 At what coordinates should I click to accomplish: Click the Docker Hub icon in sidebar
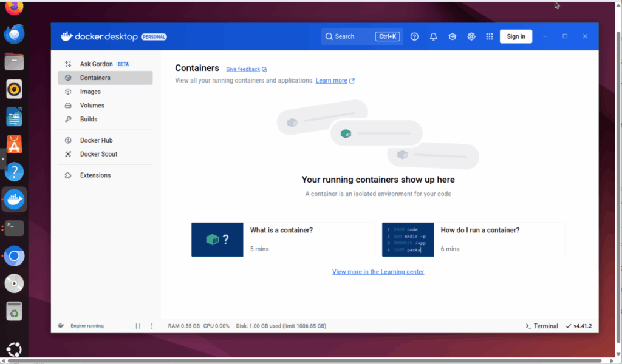(68, 140)
